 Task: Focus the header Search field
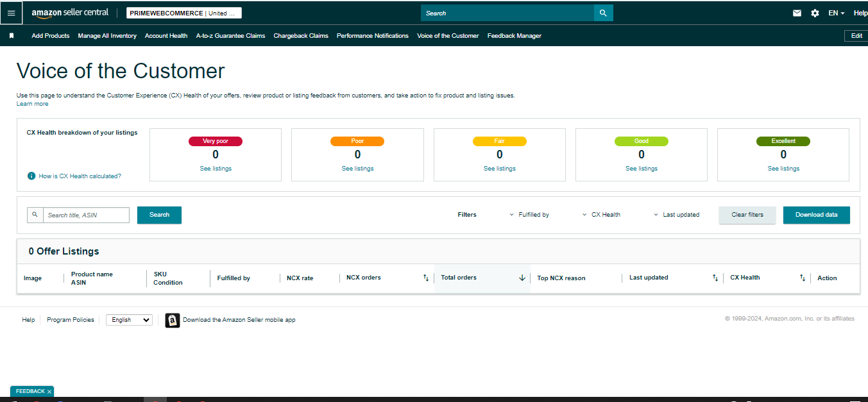[507, 13]
